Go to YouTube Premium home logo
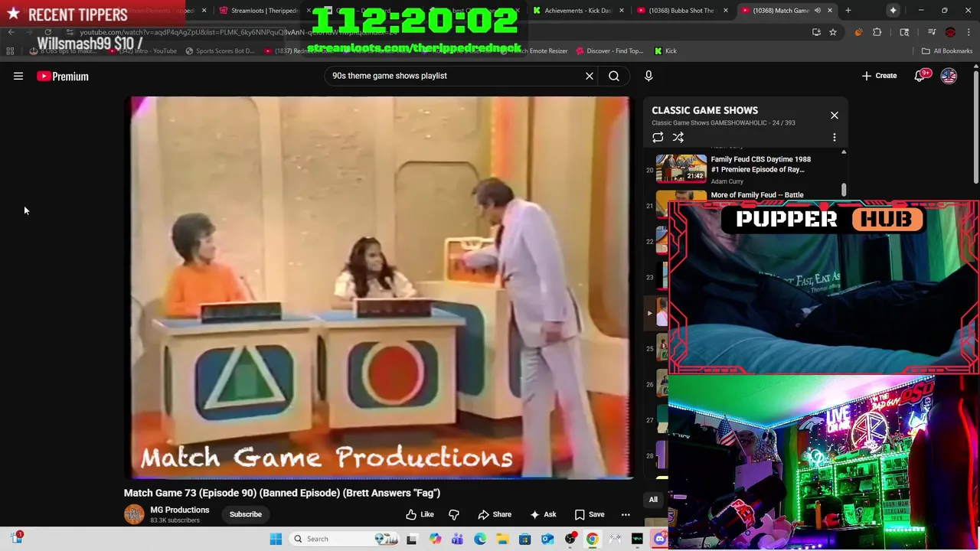This screenshot has width=980, height=551. [63, 76]
